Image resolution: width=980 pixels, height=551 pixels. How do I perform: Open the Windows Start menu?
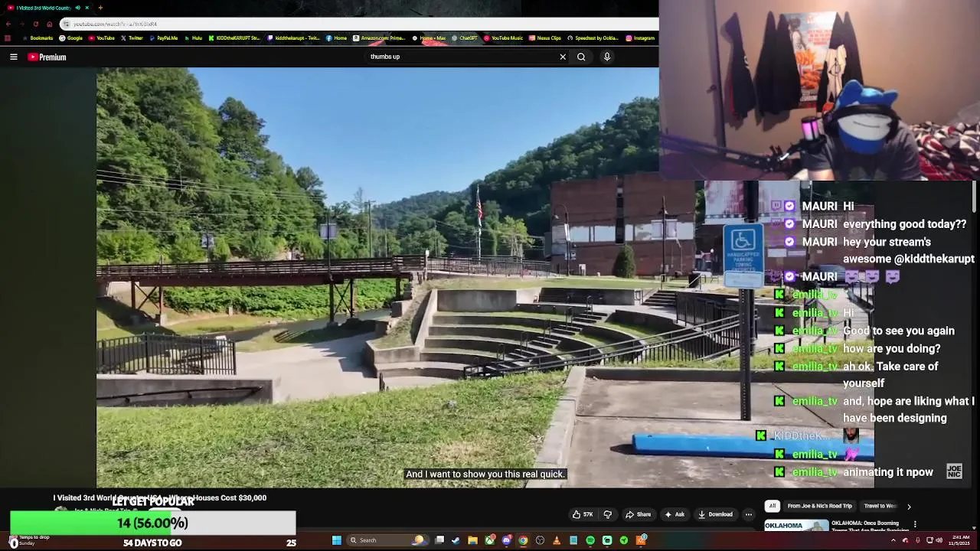336,540
